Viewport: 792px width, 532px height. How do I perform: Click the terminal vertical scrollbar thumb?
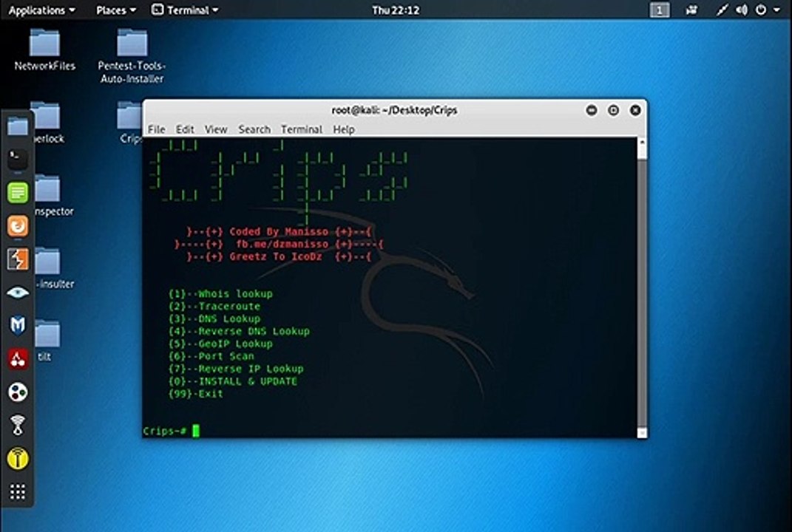[x=642, y=293]
